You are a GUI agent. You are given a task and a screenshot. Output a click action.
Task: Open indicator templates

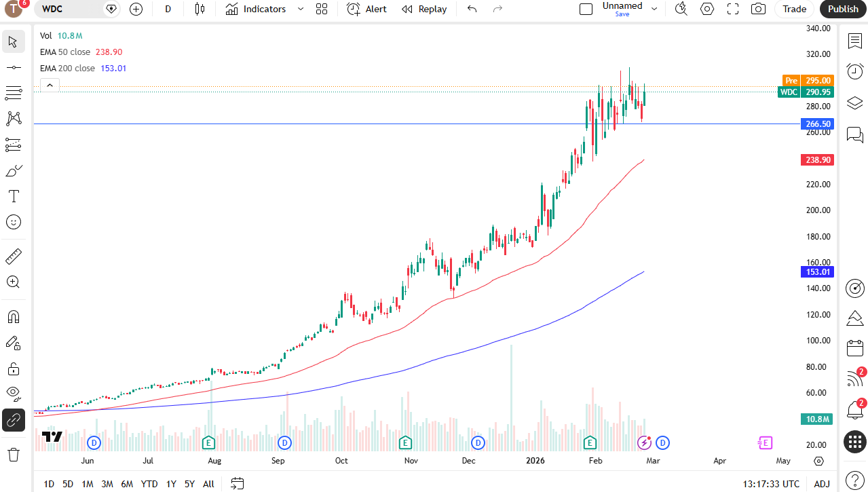click(322, 9)
